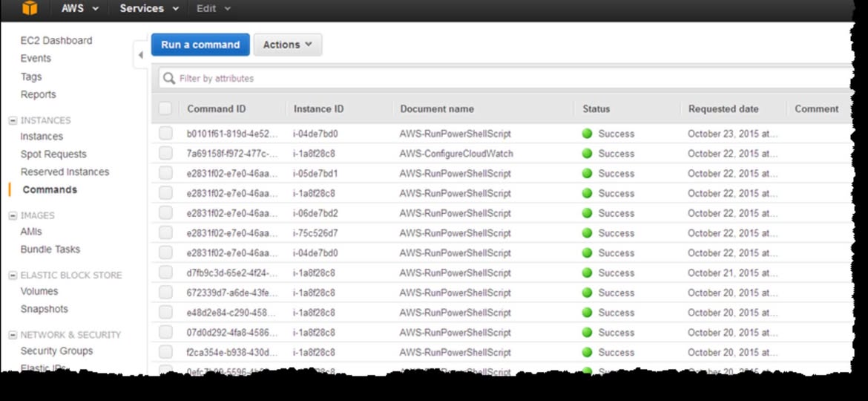868x401 pixels.
Task: Select Commands in the sidebar
Action: (x=50, y=189)
